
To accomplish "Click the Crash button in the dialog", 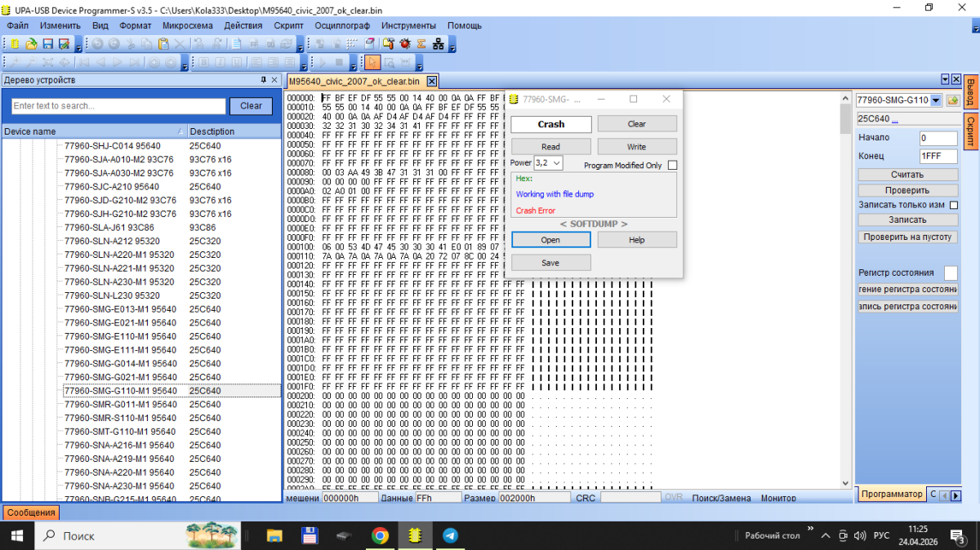I will 551,124.
